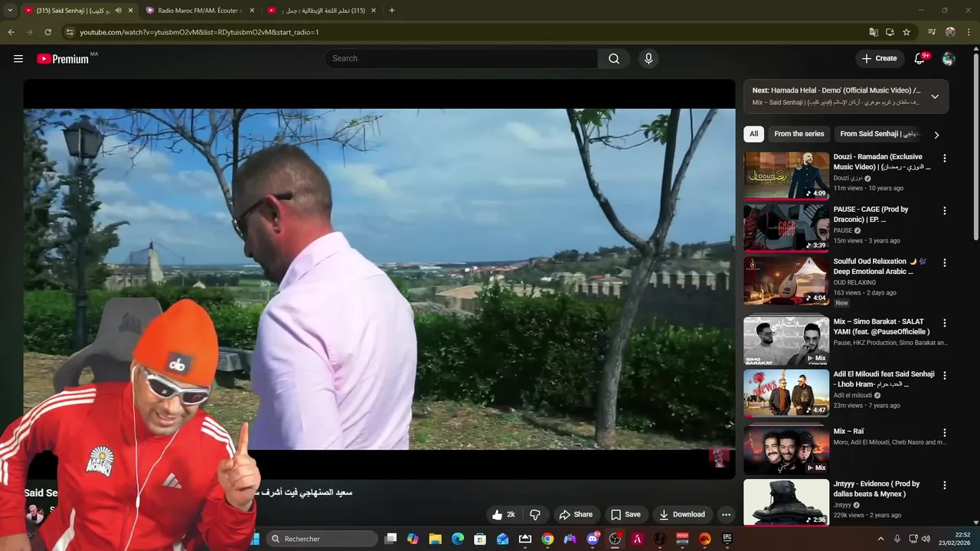Open options menu for Mix – Raï
Screen dimensions: 980x551
(944, 432)
